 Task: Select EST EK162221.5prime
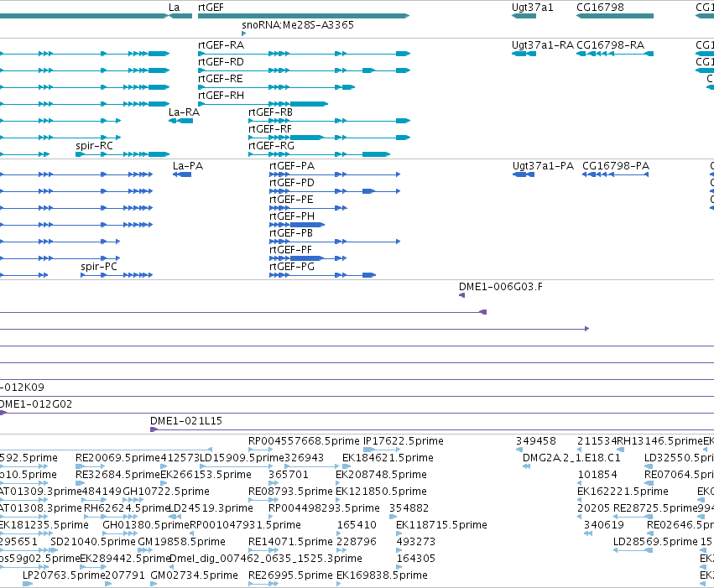pyautogui.click(x=623, y=492)
